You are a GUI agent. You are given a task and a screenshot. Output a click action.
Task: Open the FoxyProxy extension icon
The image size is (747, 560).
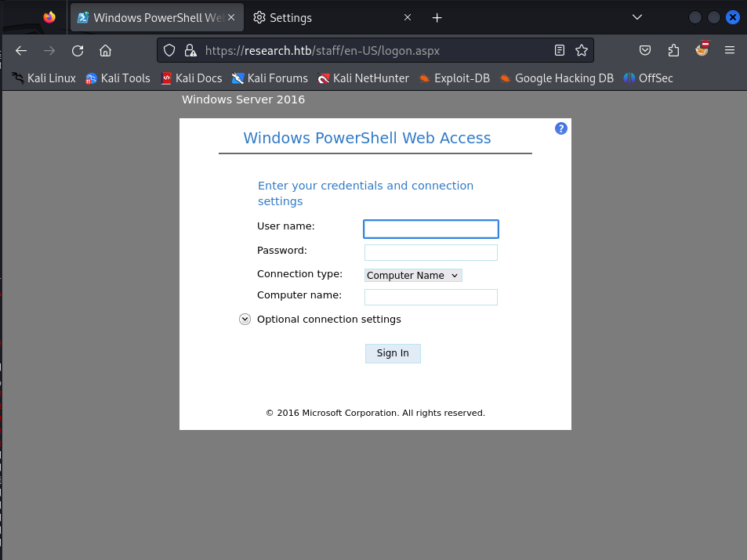pyautogui.click(x=702, y=49)
